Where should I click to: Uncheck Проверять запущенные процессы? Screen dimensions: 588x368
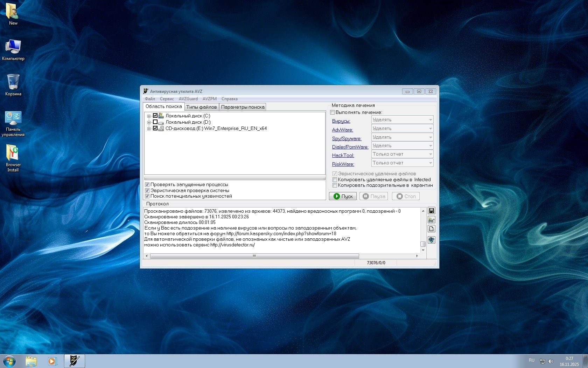pos(147,185)
